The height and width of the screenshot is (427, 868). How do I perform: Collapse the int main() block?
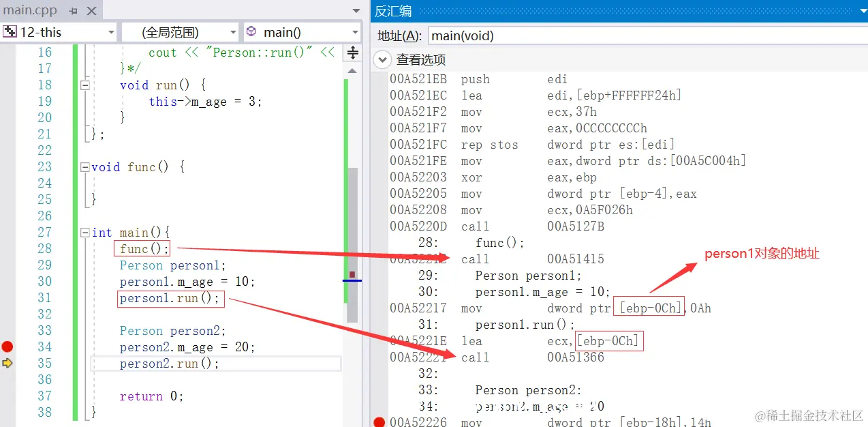pyautogui.click(x=84, y=233)
